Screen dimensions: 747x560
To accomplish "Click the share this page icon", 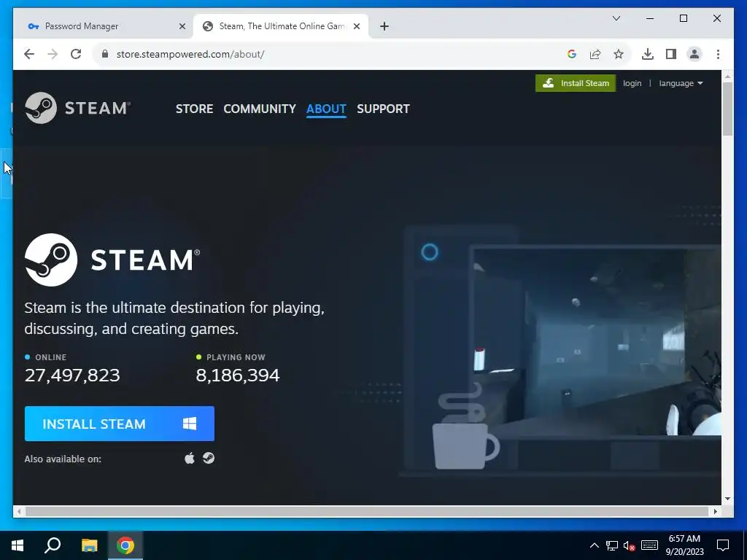I will [595, 54].
